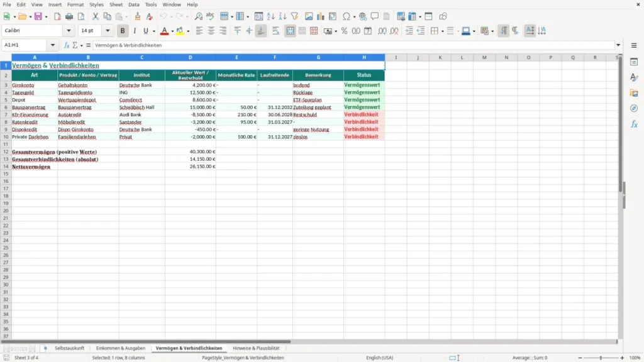This screenshot has width=644, height=362.
Task: Toggle Wrap text button
Action: tap(275, 31)
